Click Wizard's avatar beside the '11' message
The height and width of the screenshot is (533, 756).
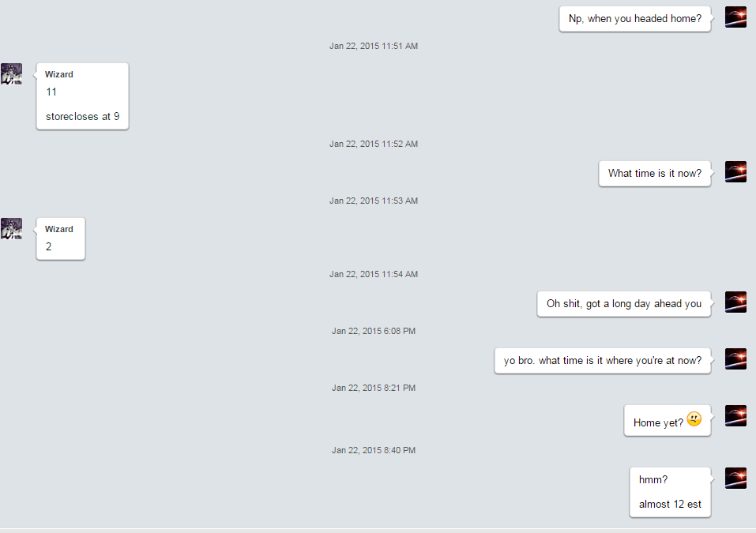click(x=11, y=73)
